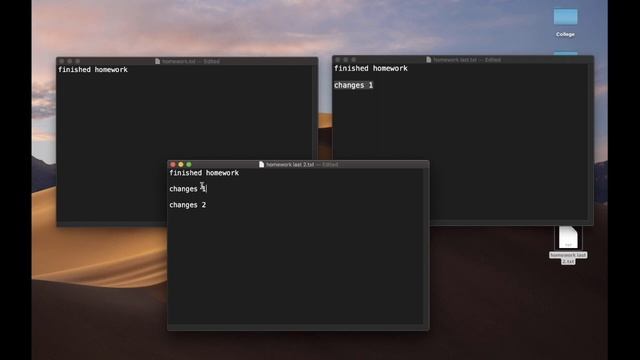640x360 pixels.
Task: Click the document icon in homework last 2.txt title bar
Action: pyautogui.click(x=261, y=164)
